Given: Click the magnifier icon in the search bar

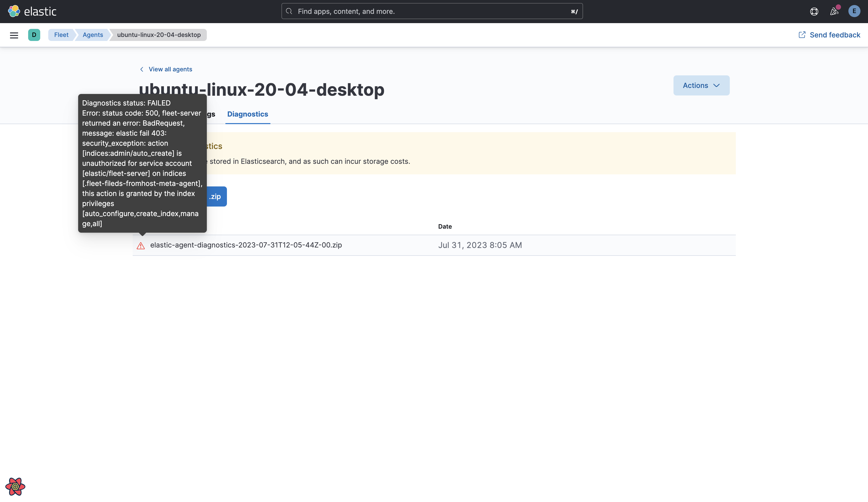Looking at the screenshot, I should point(289,11).
